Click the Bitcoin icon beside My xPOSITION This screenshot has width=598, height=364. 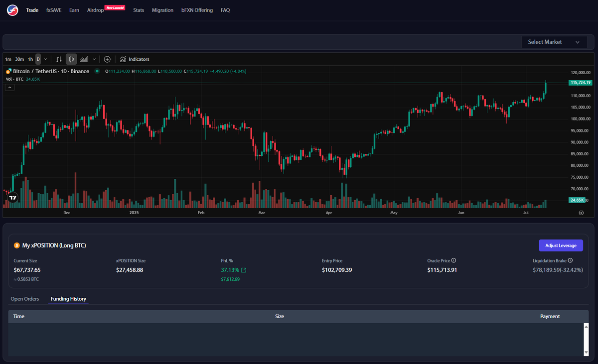point(17,245)
